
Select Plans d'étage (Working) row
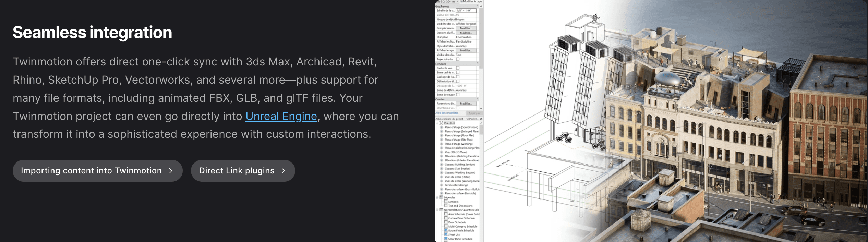(458, 144)
